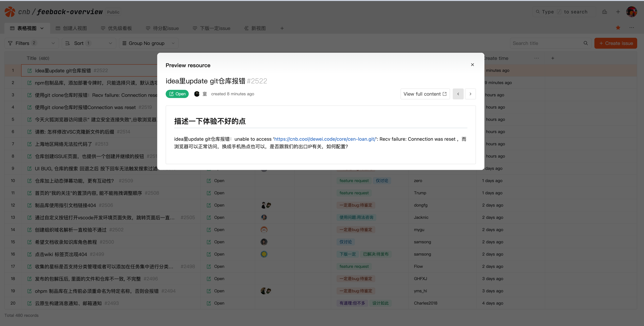Expand the Sort dropdown
This screenshot has width=644, height=326.
pos(89,43)
